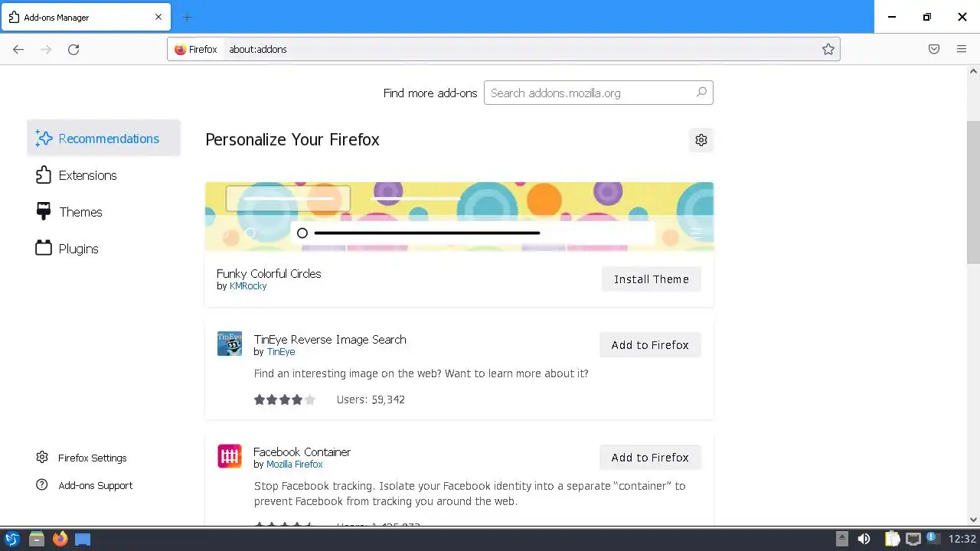
Task: Open the KMRocky author link
Action: point(248,286)
